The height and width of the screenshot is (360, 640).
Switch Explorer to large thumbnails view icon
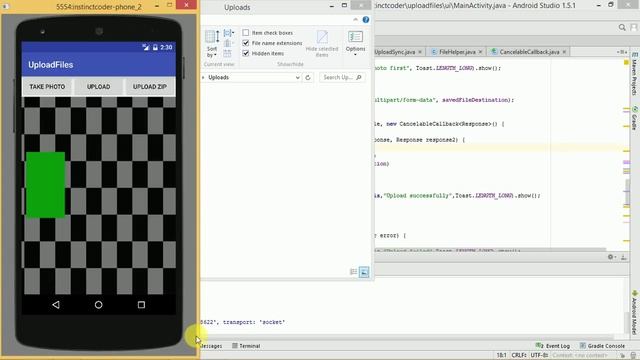coord(364,272)
